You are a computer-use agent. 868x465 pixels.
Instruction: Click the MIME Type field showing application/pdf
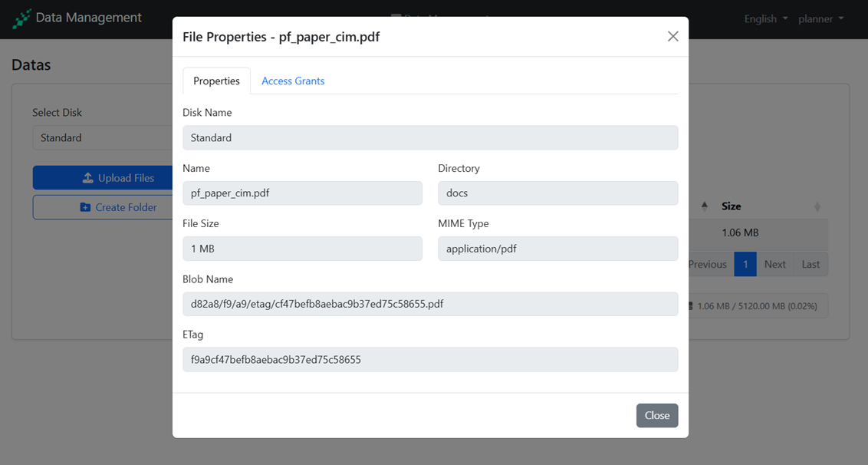[x=557, y=249]
